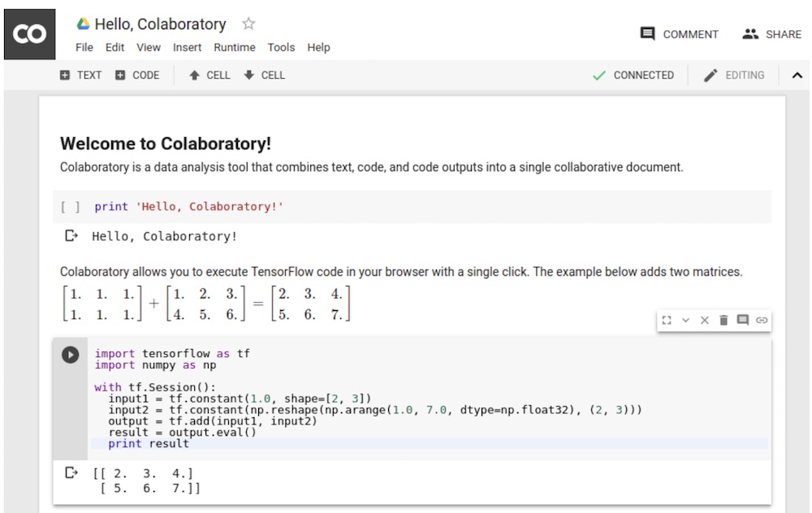Click the output text 'Hello, Colaboratory!'
Image resolution: width=812 pixels, height=513 pixels.
(164, 236)
